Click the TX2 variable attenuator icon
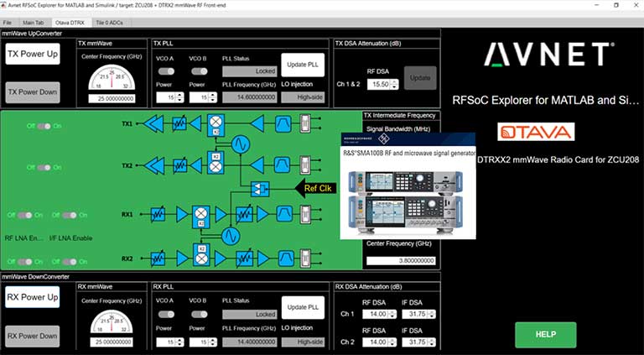 click(x=179, y=165)
